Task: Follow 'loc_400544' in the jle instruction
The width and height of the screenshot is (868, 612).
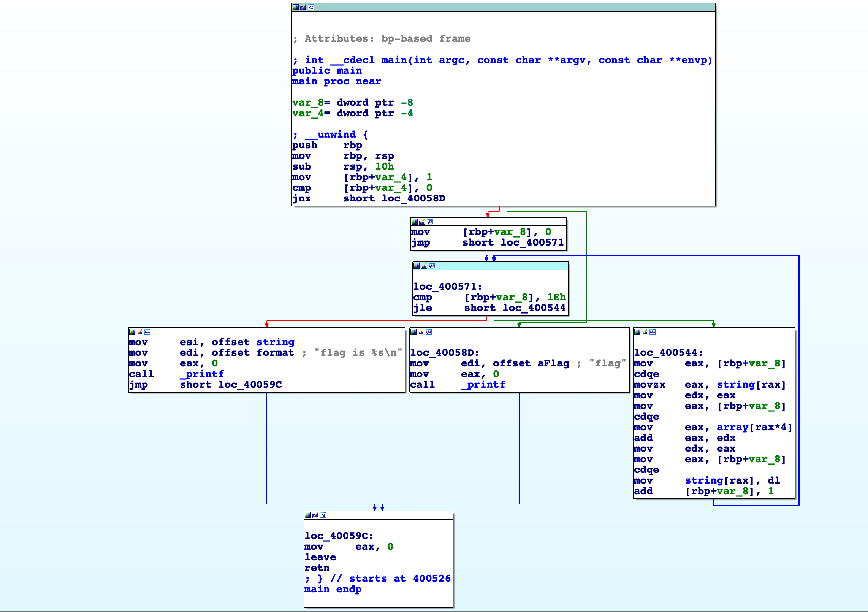Action: [x=534, y=308]
